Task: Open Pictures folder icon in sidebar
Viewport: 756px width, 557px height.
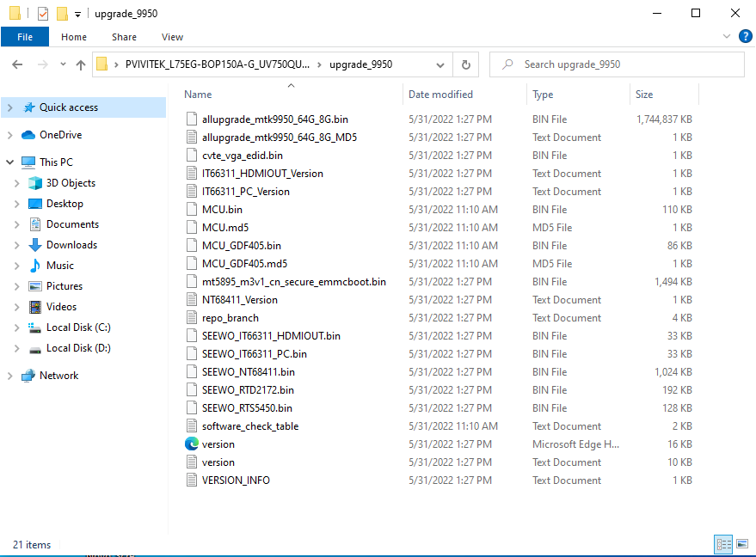Action: point(35,286)
